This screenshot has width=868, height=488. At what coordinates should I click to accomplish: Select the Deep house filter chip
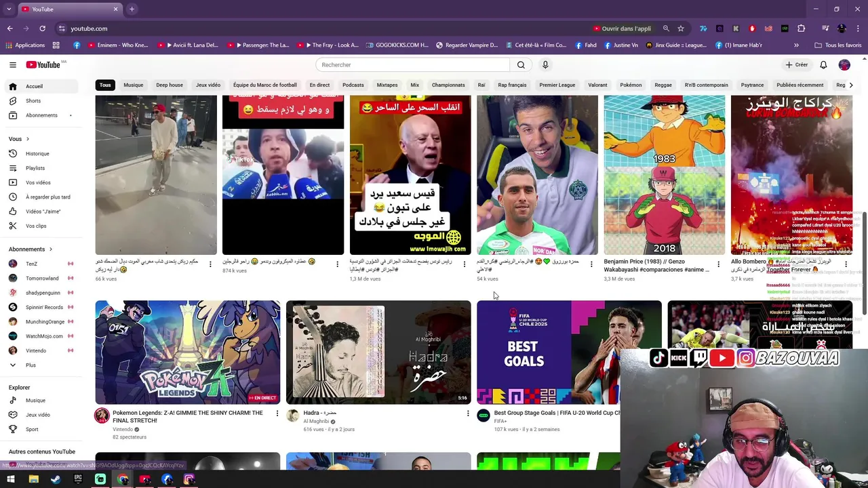point(170,85)
